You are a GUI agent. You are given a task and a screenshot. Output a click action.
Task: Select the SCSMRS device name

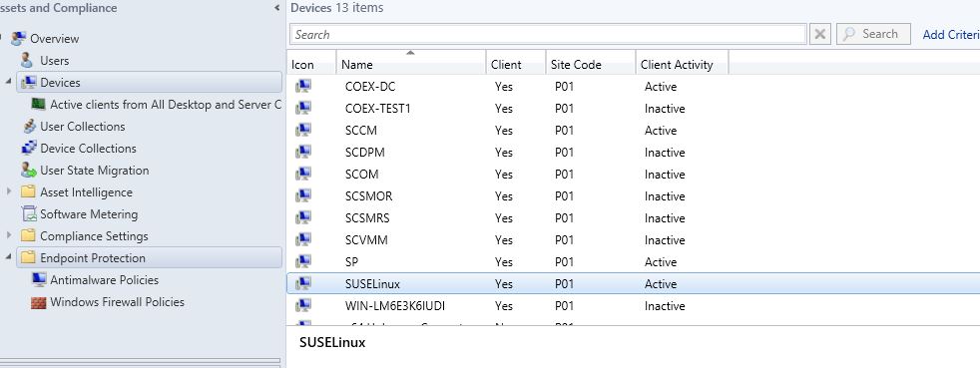click(x=367, y=218)
